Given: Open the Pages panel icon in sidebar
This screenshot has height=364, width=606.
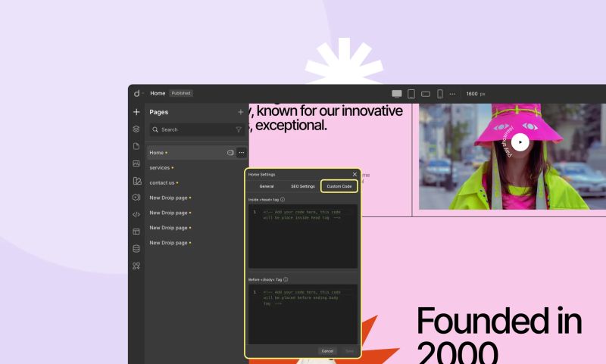Looking at the screenshot, I should tap(136, 146).
